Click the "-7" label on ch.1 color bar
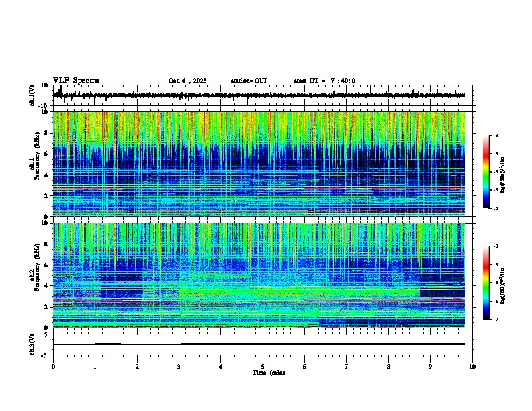The height and width of the screenshot is (411, 532). point(496,208)
